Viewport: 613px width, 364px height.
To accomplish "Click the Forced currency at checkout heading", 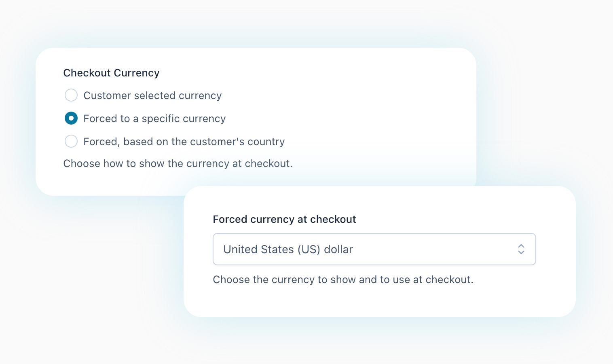I will click(x=284, y=219).
